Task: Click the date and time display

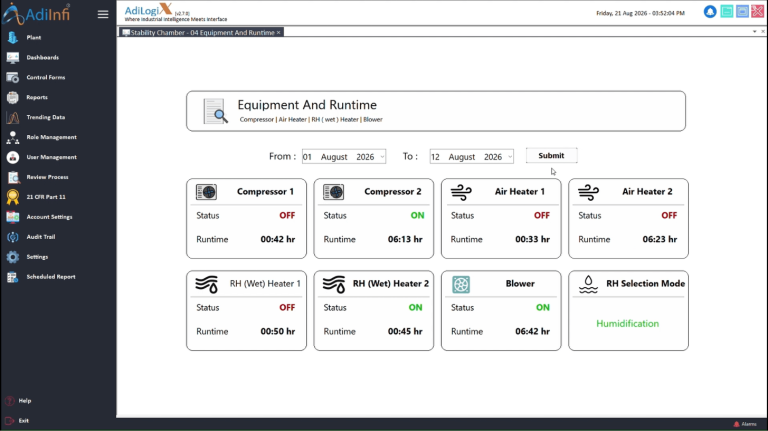Action: (640, 13)
